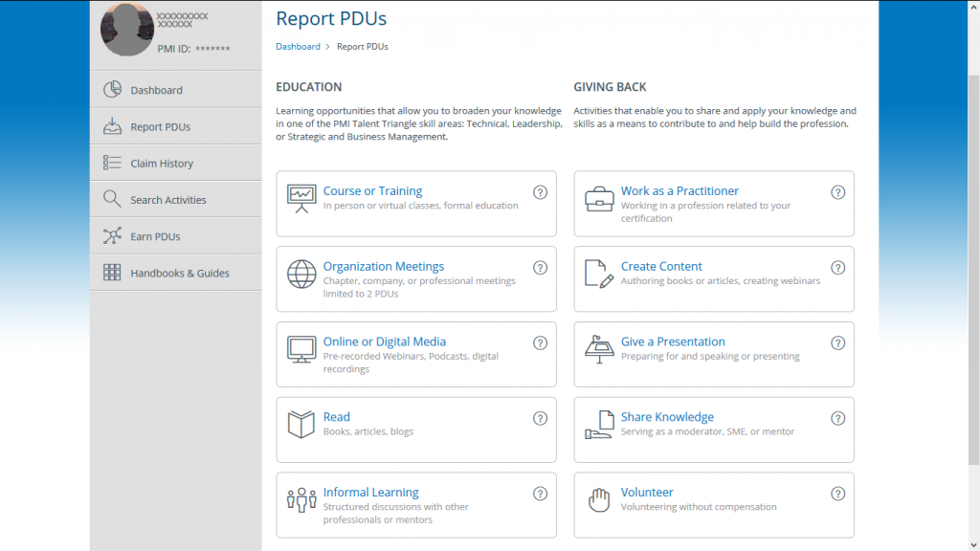
Task: Open Claim History from the sidebar
Action: click(176, 163)
